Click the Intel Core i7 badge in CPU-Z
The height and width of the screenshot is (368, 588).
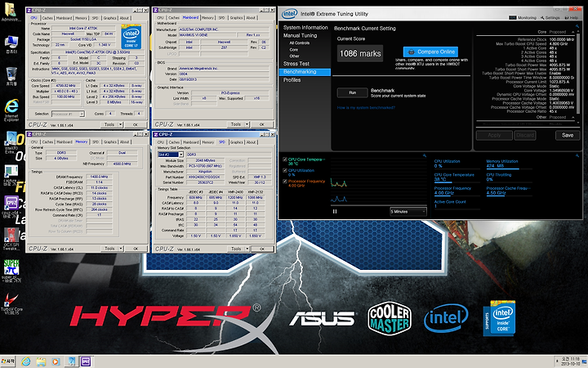pos(131,37)
